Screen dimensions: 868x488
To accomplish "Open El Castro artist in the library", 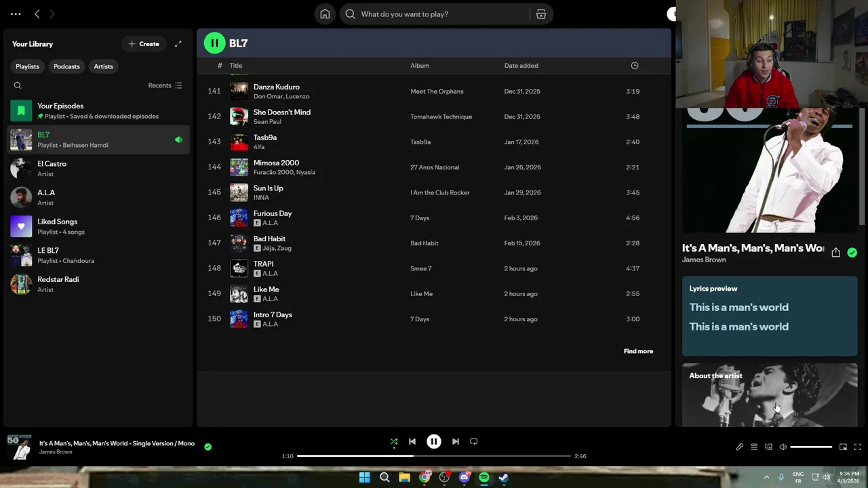I will point(98,169).
